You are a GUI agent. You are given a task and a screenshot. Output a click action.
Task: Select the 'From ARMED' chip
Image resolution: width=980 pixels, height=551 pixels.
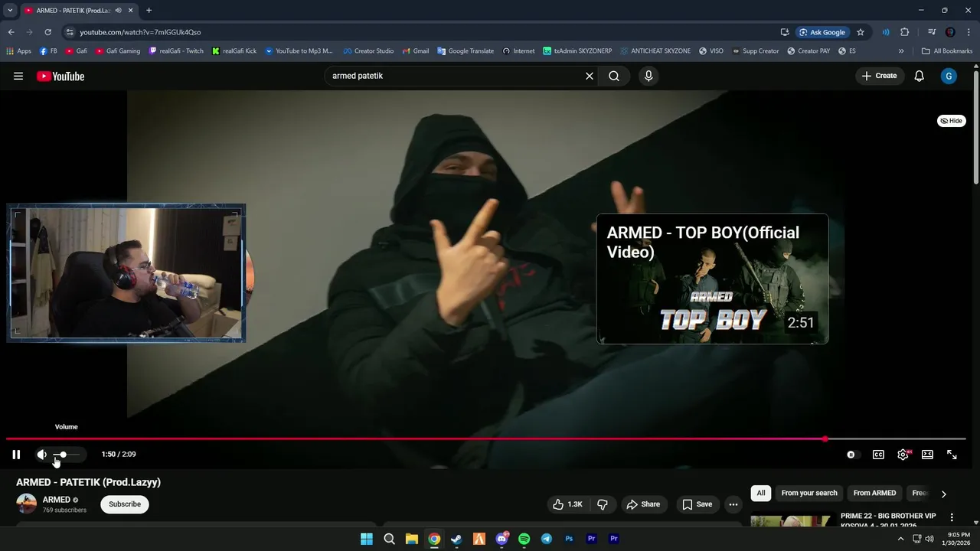coord(874,493)
